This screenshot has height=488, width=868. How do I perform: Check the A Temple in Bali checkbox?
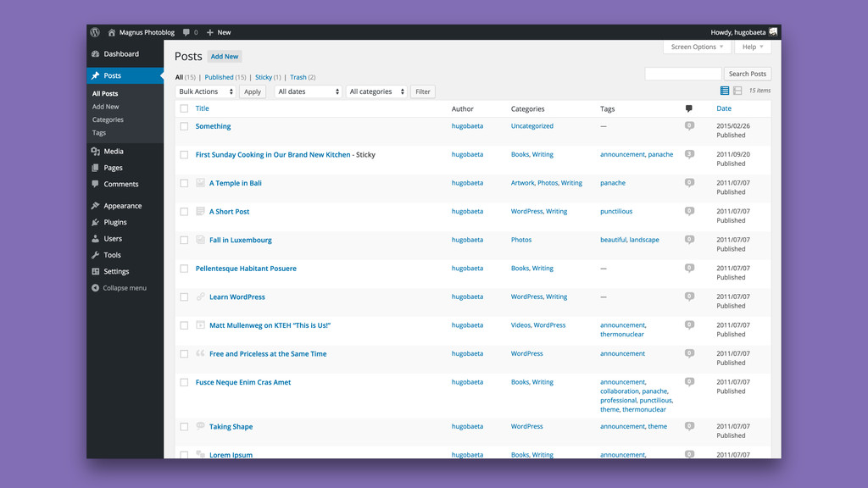(x=184, y=183)
